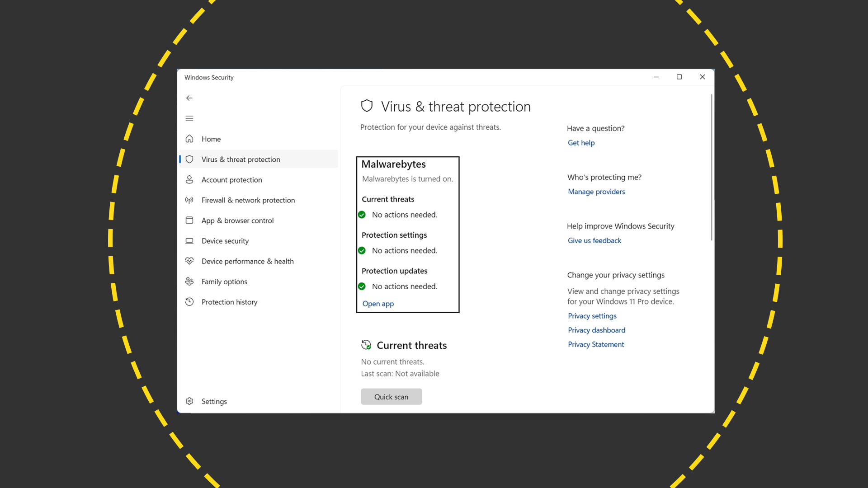Click the Quick scan button
The width and height of the screenshot is (868, 488).
coord(391,396)
